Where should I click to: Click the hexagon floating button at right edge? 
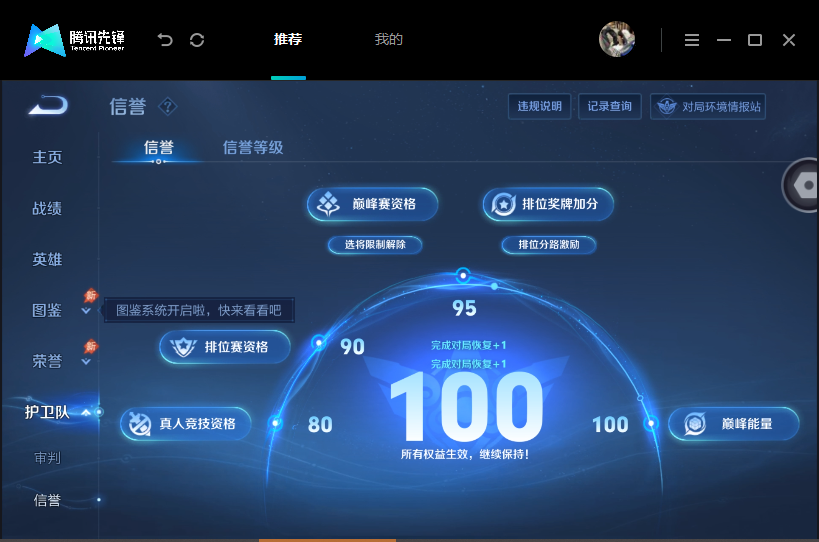pos(801,185)
